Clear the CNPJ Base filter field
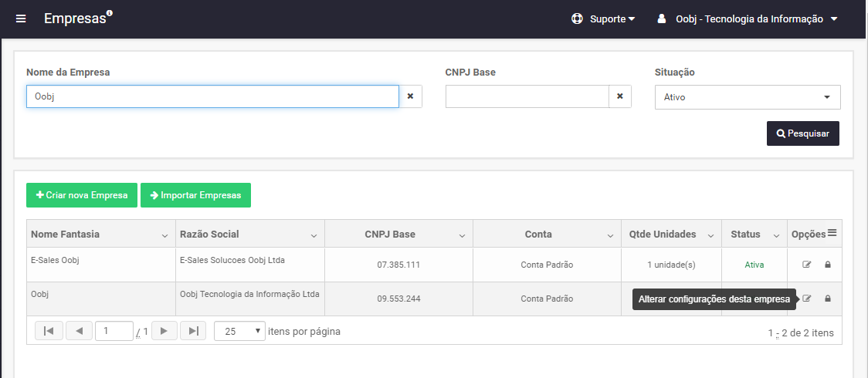868x378 pixels. pyautogui.click(x=620, y=96)
